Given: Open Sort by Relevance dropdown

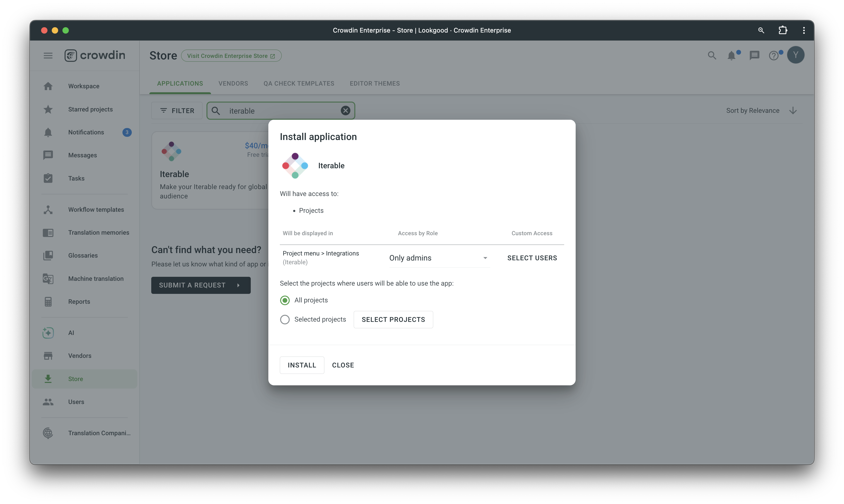Looking at the screenshot, I should (752, 111).
